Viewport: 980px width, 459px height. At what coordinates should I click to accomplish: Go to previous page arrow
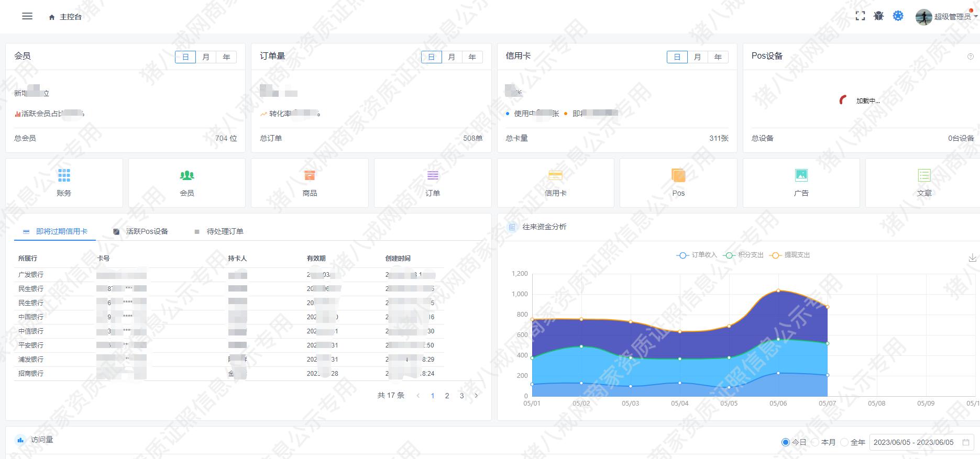(x=418, y=396)
